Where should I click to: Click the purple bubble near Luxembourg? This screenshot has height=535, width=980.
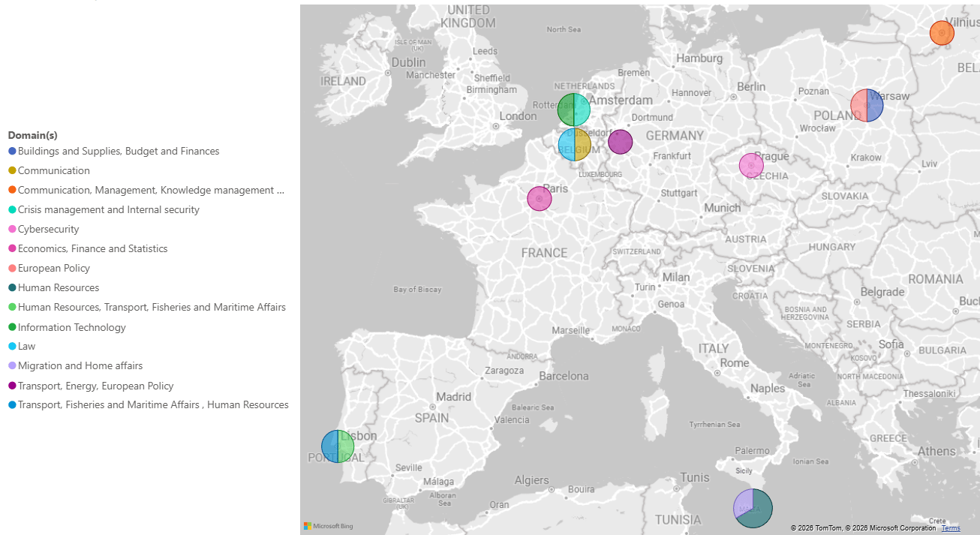click(x=620, y=141)
